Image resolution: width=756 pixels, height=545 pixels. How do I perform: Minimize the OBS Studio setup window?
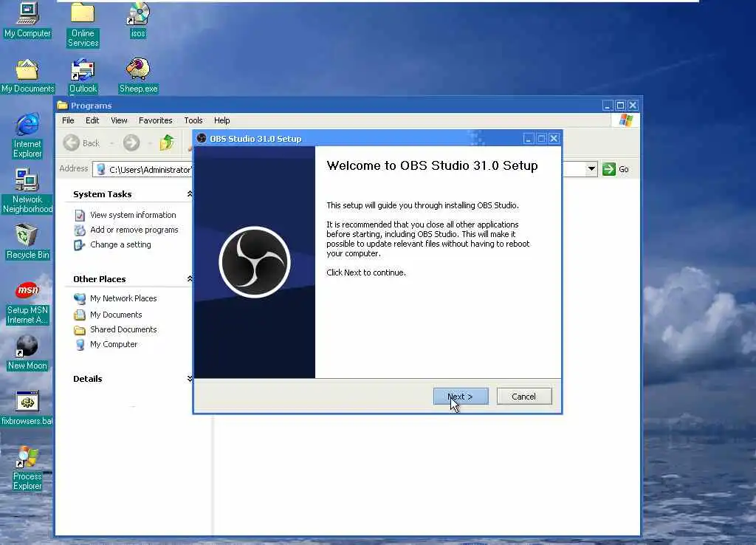[x=529, y=139]
